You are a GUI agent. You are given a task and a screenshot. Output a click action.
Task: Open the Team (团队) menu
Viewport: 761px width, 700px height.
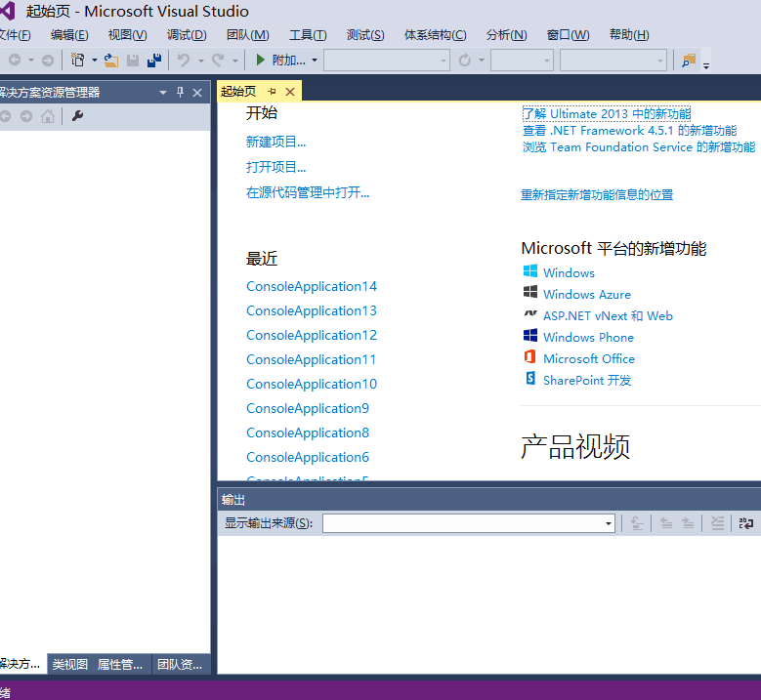coord(247,35)
